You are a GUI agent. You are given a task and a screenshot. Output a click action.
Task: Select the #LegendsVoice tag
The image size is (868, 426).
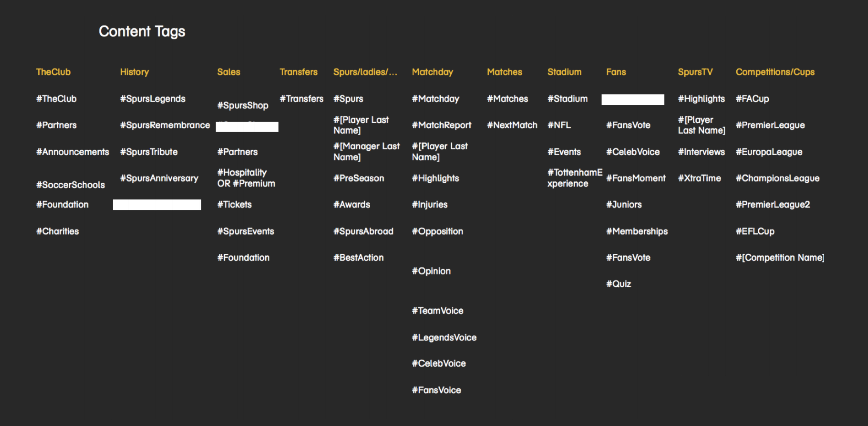pos(444,337)
